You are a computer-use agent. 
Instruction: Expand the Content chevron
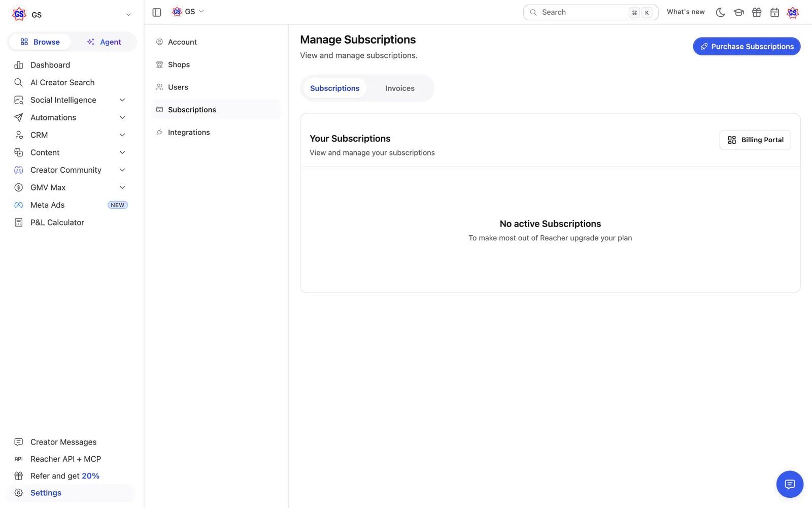(122, 152)
